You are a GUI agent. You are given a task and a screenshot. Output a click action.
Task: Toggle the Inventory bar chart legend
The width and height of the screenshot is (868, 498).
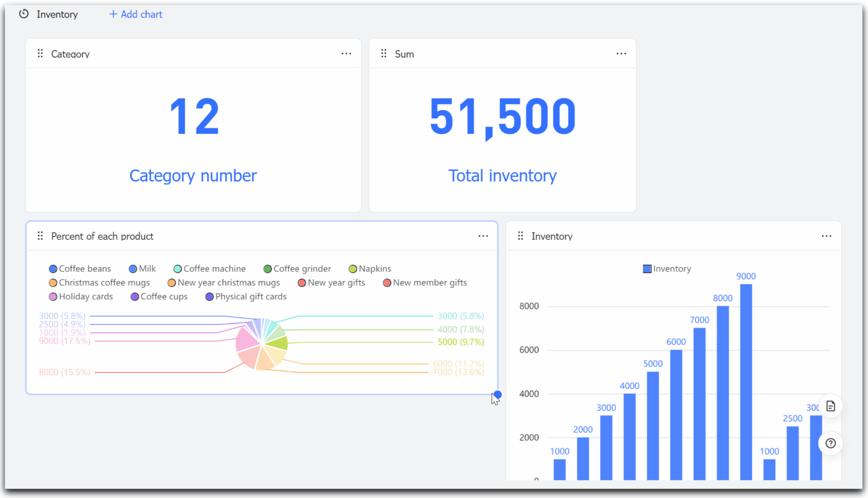coord(667,269)
